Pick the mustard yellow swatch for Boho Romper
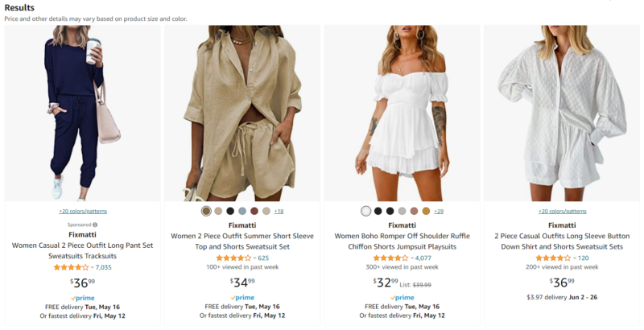 pos(426,211)
